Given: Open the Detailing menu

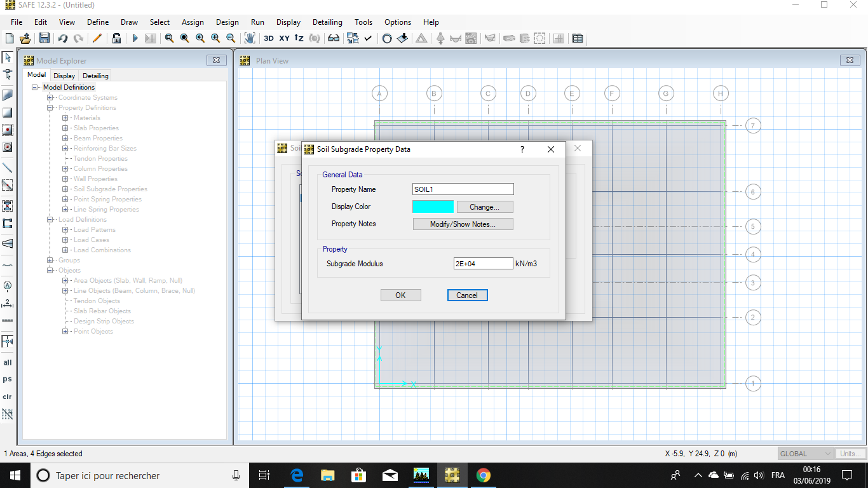Looking at the screenshot, I should (327, 22).
